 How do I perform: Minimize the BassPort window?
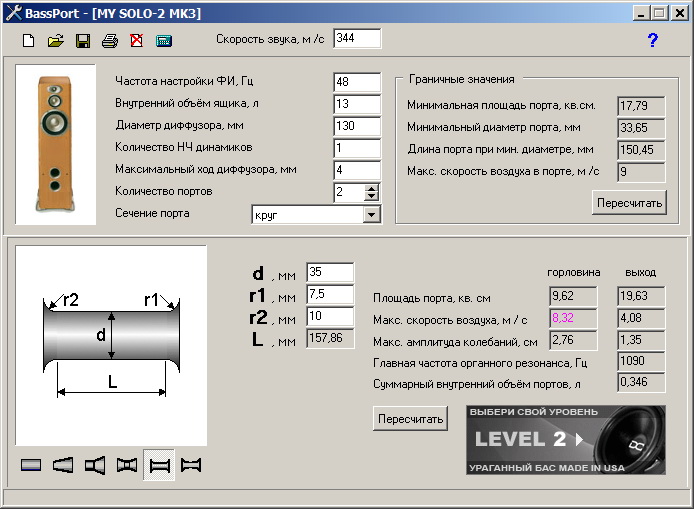coord(640,13)
